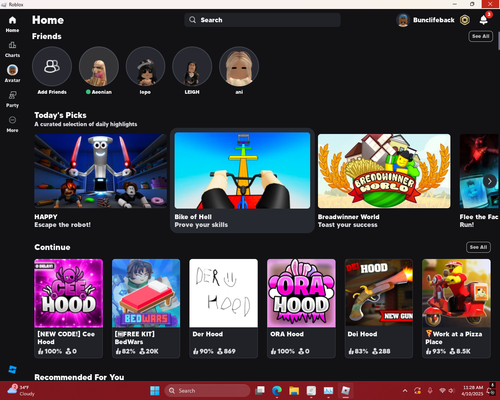The width and height of the screenshot is (500, 400).
Task: Show hidden system tray icons
Action: point(405,391)
